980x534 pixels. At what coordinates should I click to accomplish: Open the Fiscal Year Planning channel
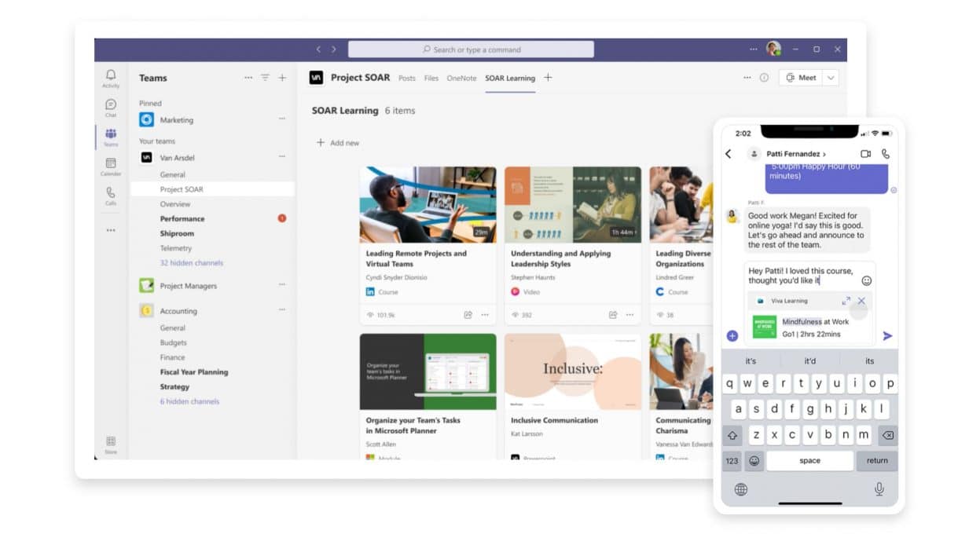(194, 372)
